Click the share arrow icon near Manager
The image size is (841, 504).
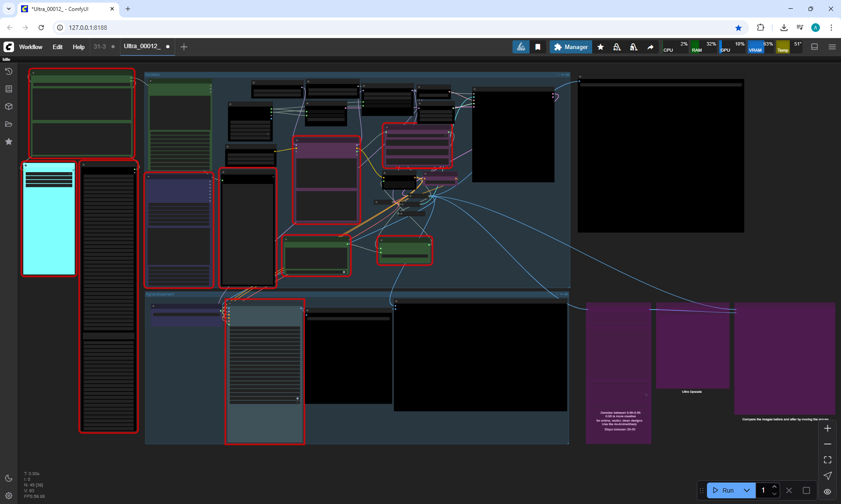coord(650,47)
